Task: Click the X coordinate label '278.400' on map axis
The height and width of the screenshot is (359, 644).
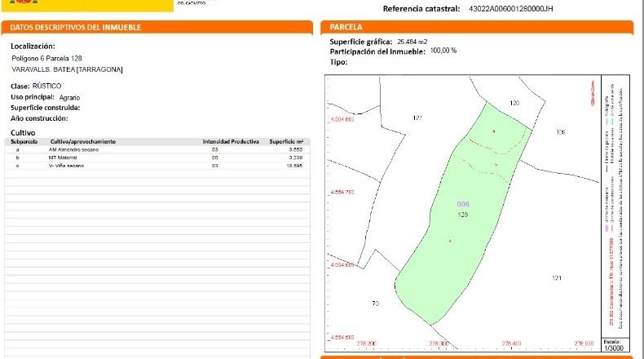Action: coord(511,343)
